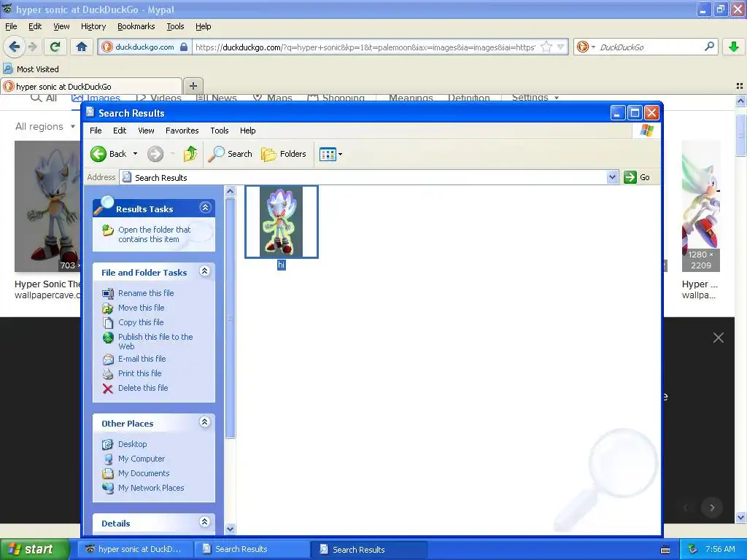Click task pane scrollbar up arrow
The height and width of the screenshot is (560, 747).
click(x=230, y=192)
